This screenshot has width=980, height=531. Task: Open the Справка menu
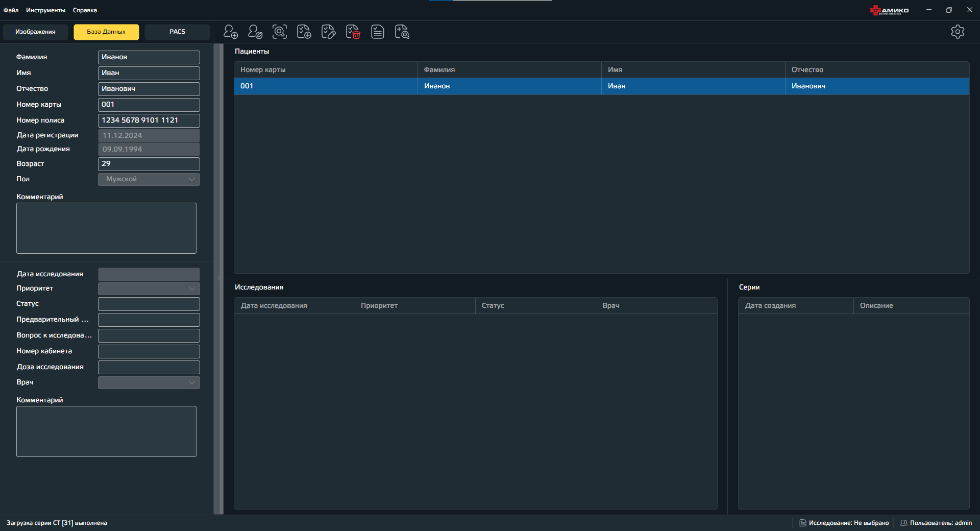coord(85,10)
